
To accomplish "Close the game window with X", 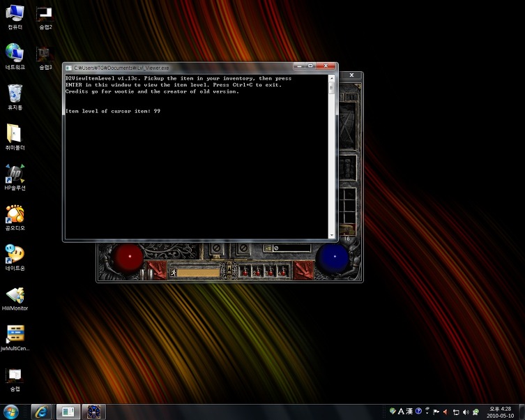I will coord(351,75).
